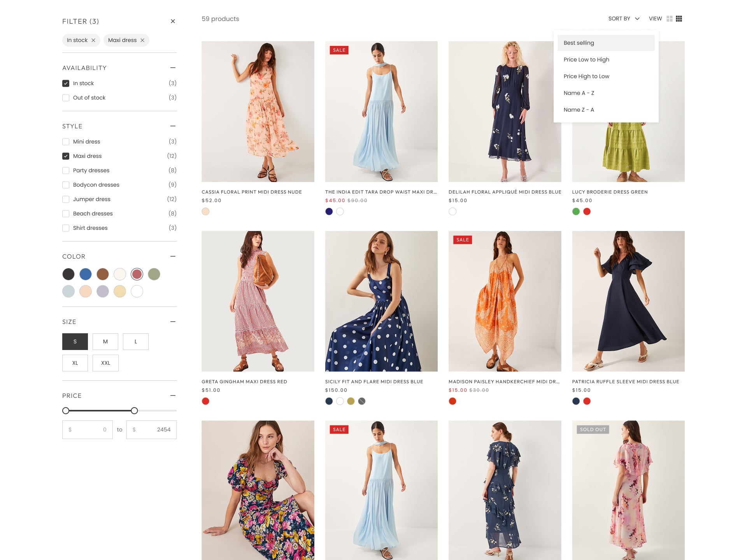This screenshot has height=560, width=747.
Task: Remove the In stock filter chip
Action: (x=93, y=40)
